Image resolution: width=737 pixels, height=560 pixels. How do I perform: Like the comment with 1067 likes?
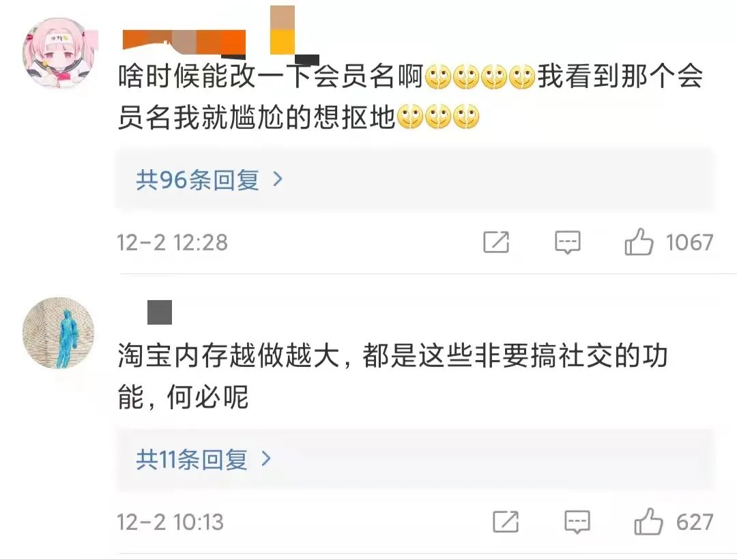(x=639, y=242)
